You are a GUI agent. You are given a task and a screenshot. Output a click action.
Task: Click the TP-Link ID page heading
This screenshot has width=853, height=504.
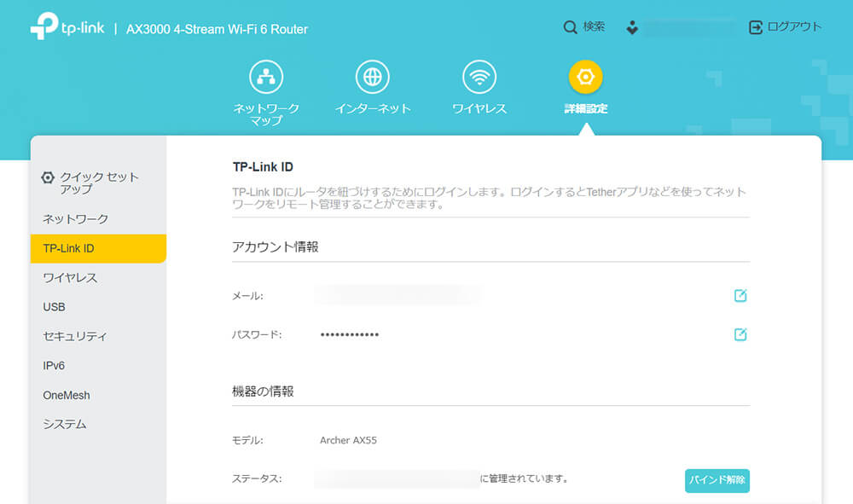pyautogui.click(x=263, y=167)
